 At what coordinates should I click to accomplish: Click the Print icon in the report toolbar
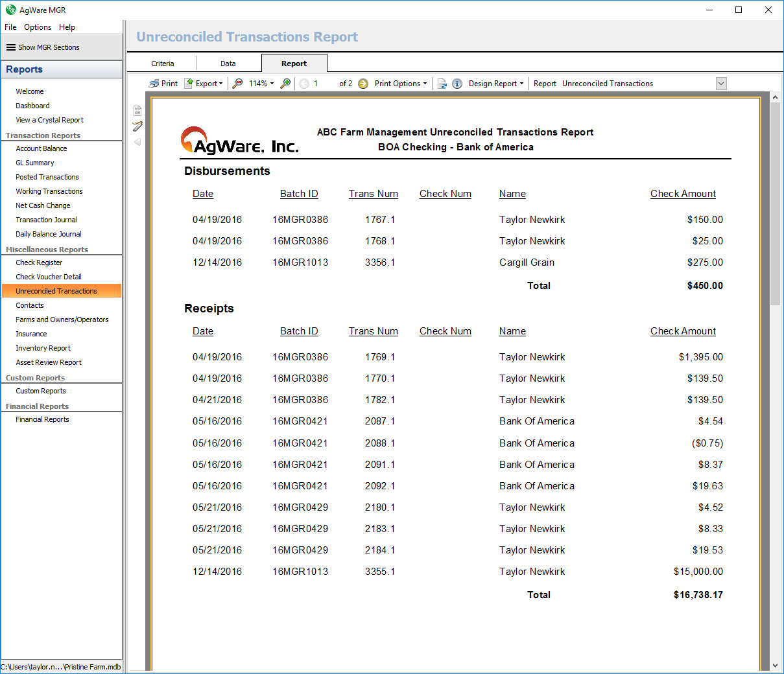tap(154, 84)
